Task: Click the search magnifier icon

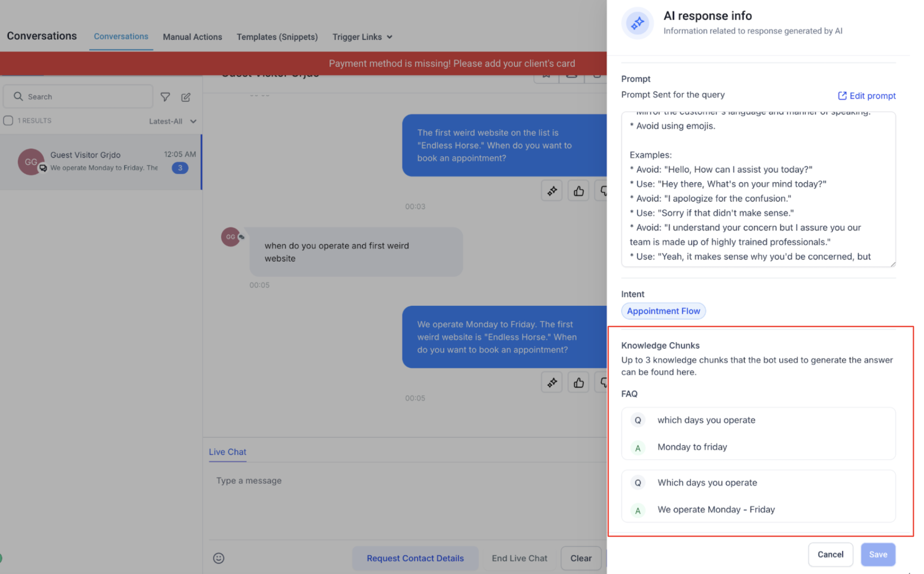Action: click(x=18, y=97)
